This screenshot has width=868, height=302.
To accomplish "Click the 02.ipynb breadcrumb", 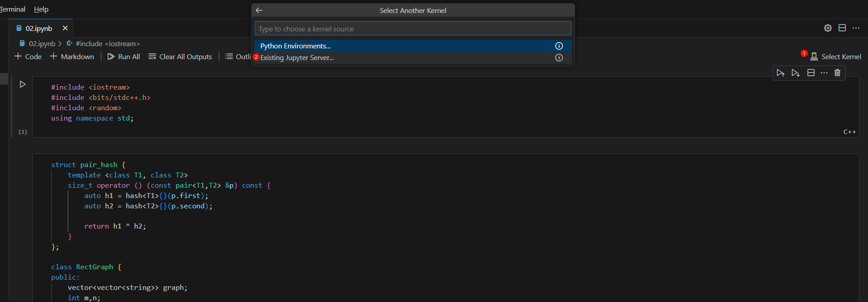I will point(38,43).
